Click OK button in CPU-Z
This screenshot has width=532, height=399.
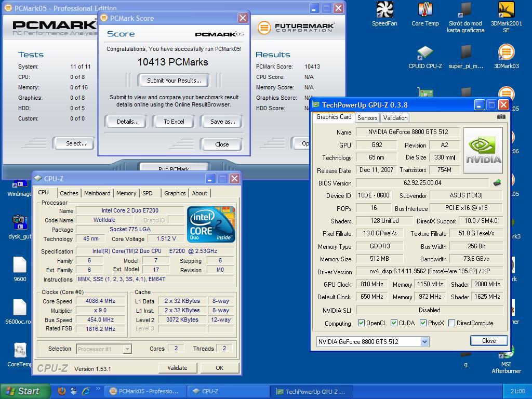click(x=220, y=368)
